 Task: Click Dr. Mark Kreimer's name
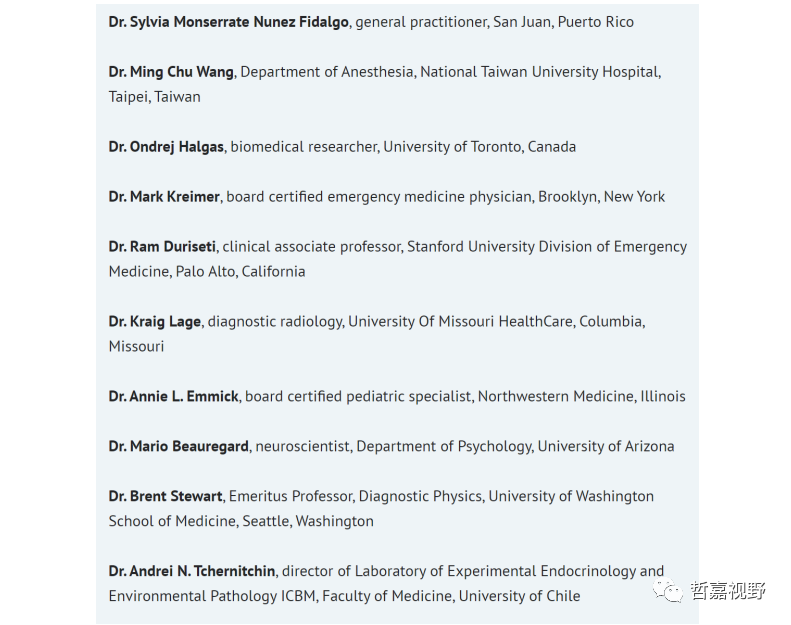pos(164,197)
